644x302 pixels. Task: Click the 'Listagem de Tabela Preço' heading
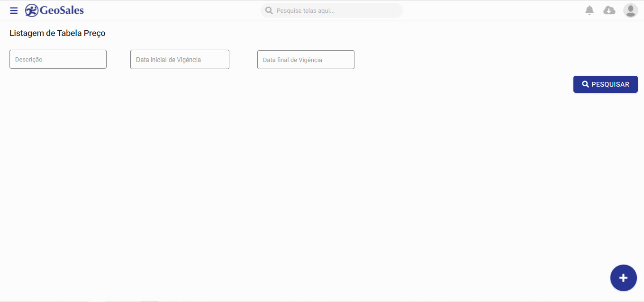click(x=57, y=33)
